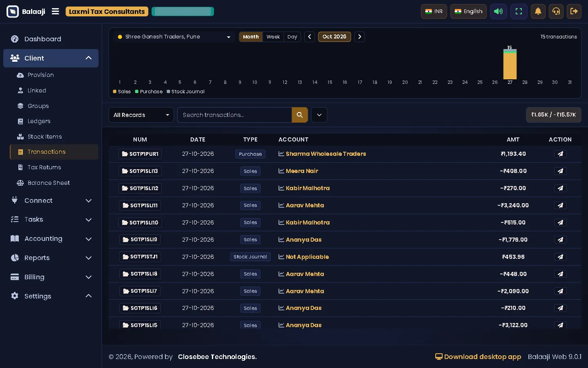The image size is (588, 368).
Task: Select the Day view toggle
Action: (x=292, y=37)
